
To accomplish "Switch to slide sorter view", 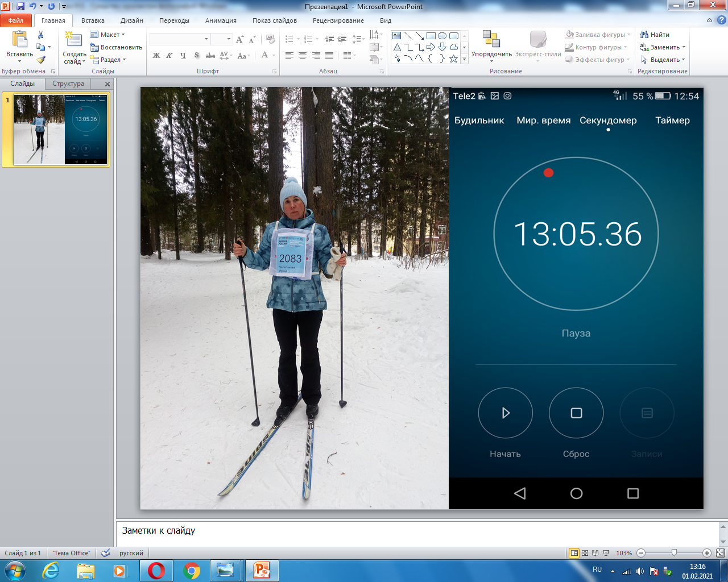I will pos(585,553).
